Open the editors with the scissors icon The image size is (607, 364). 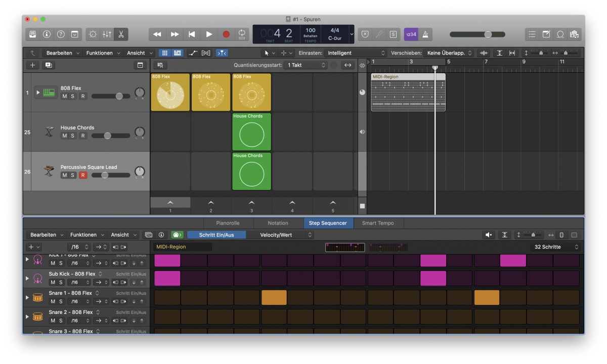point(121,34)
